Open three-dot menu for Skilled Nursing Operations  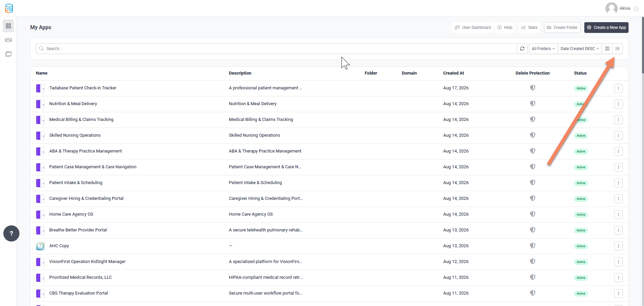[619, 136]
